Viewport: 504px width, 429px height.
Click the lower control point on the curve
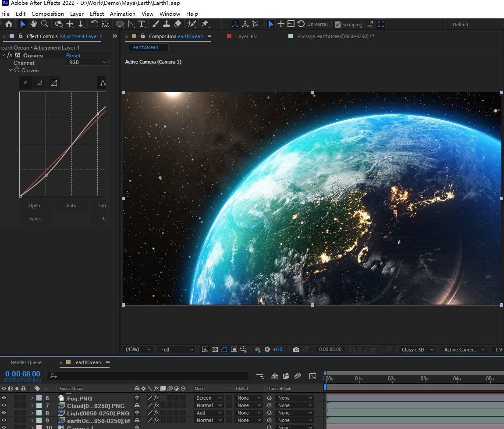click(46, 175)
